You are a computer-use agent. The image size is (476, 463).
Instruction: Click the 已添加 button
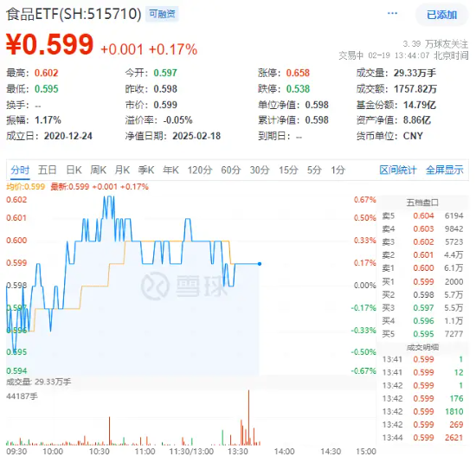click(441, 15)
